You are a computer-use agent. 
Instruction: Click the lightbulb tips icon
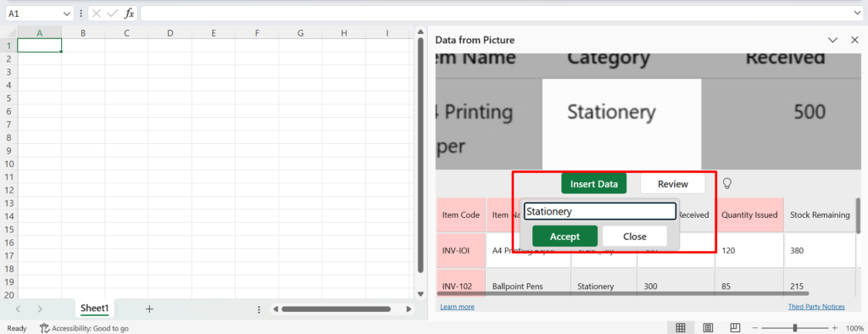(727, 183)
